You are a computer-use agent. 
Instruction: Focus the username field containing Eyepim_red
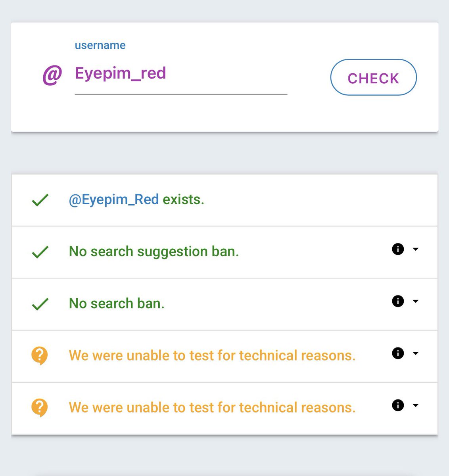click(x=181, y=75)
